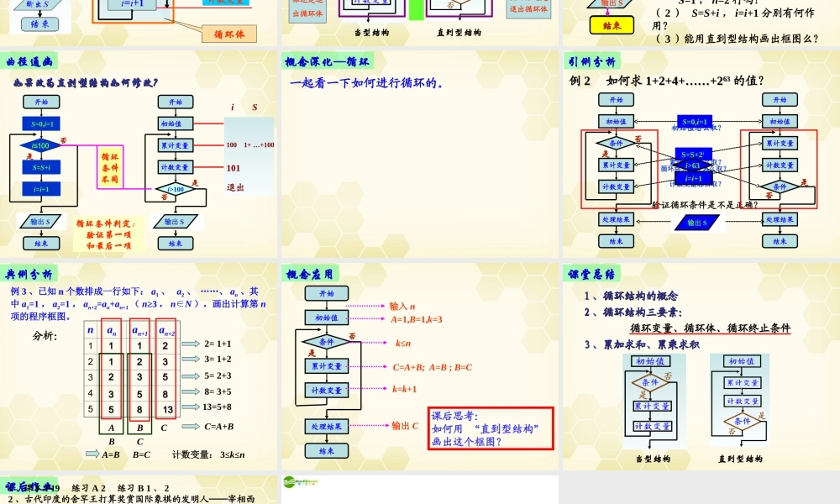
Task: Select the partially visible 课后作业 slide
Action: pos(139,490)
